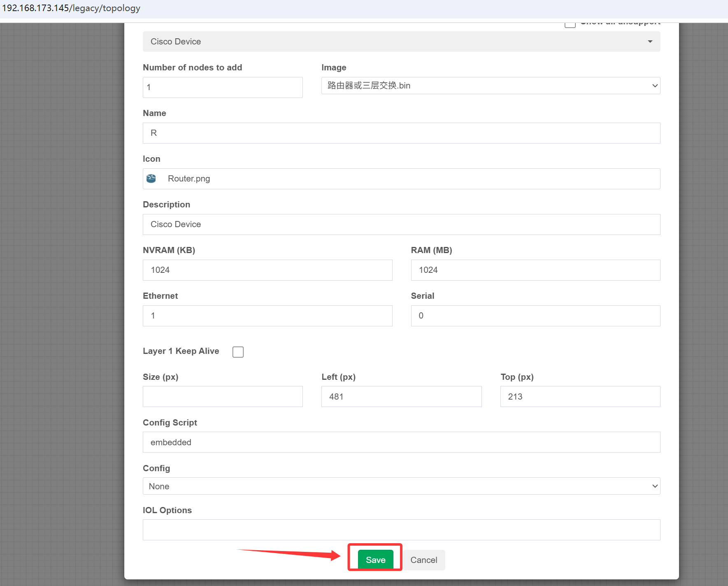Viewport: 728px width, 586px height.
Task: Open the Config dropdown set to None
Action: pyautogui.click(x=401, y=486)
